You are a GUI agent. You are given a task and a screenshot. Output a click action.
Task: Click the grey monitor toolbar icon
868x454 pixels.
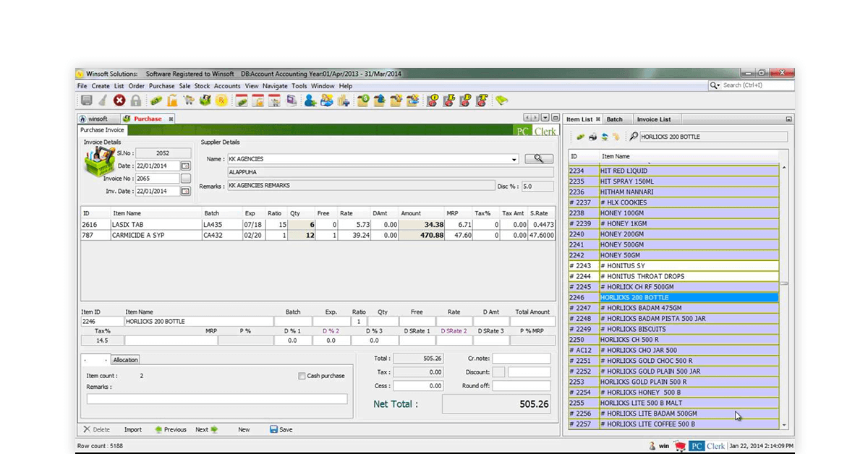pyautogui.click(x=86, y=100)
